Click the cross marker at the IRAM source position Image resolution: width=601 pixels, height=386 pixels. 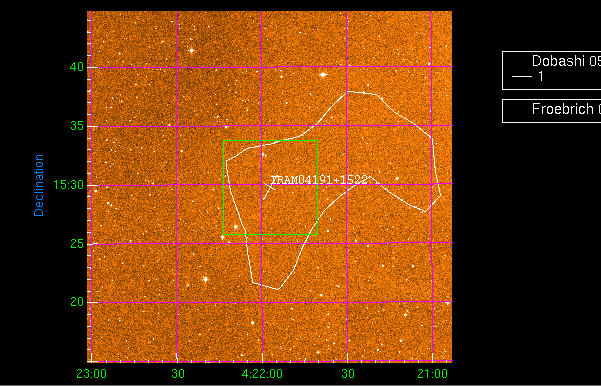(x=270, y=187)
